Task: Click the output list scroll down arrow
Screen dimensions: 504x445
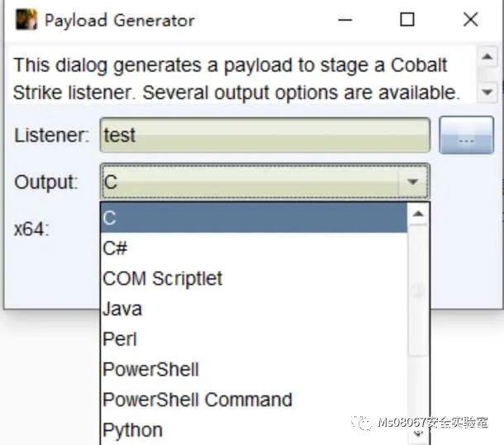Action: point(419,431)
